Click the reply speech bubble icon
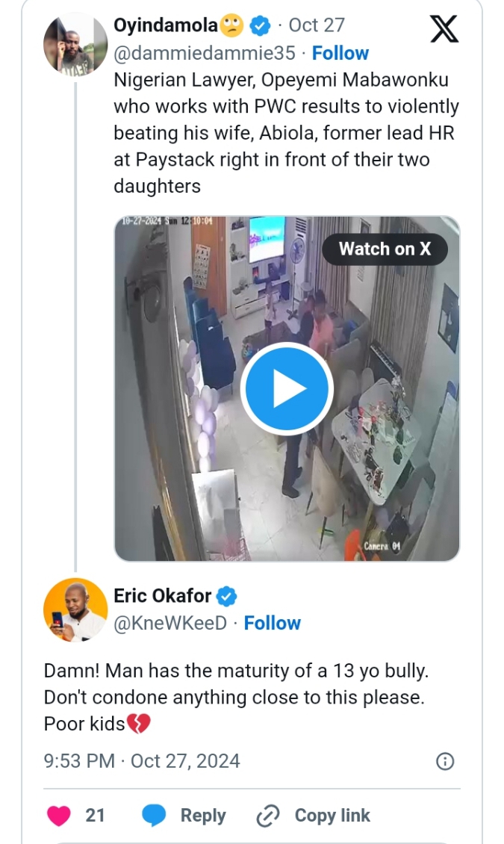This screenshot has width=504, height=844. [154, 816]
